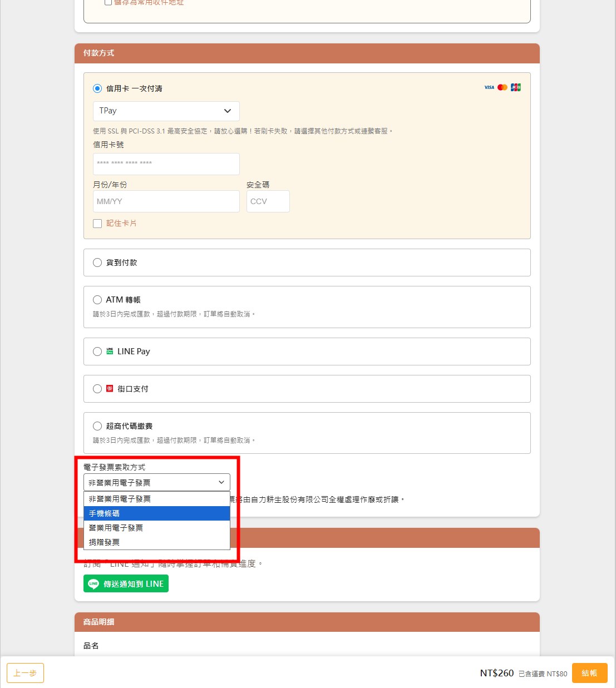Click the LINE icon on green button

pos(93,584)
